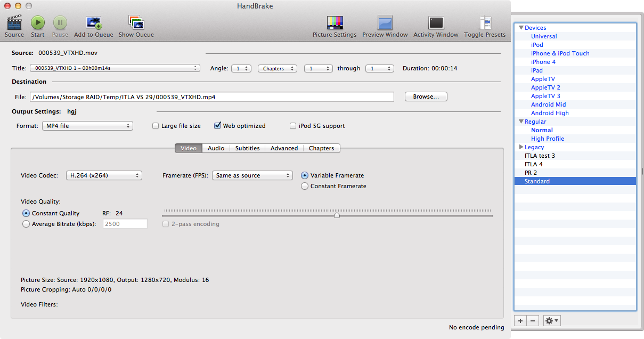644x339 pixels.
Task: Toggle Large file size checkbox
Action: (156, 126)
